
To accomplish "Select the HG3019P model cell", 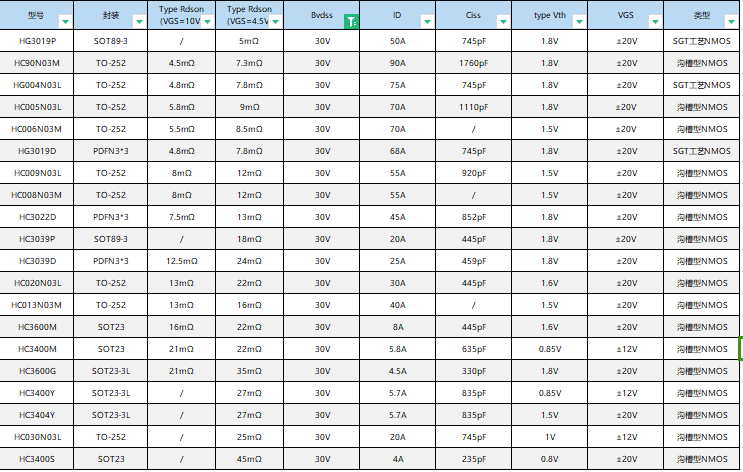I will (x=37, y=41).
